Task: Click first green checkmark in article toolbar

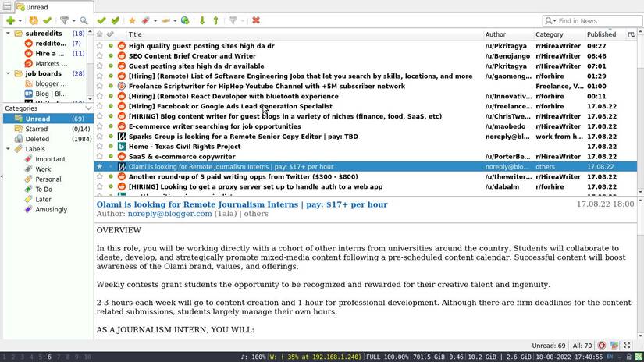Action: pos(101,20)
